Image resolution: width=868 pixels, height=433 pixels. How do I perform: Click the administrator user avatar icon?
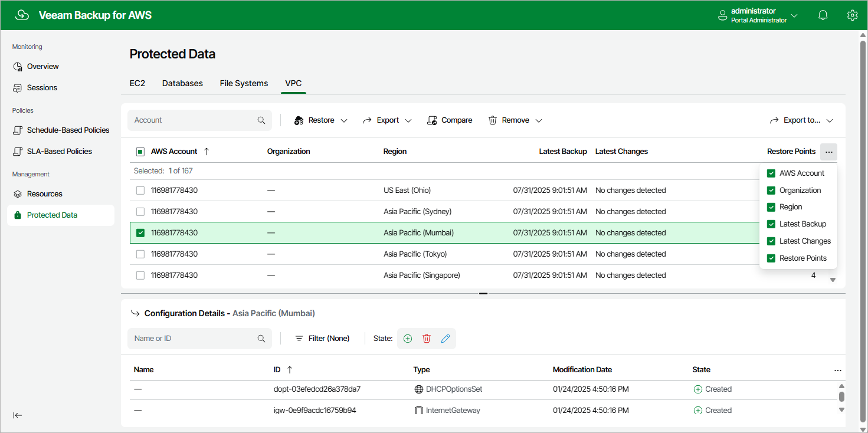pos(722,15)
